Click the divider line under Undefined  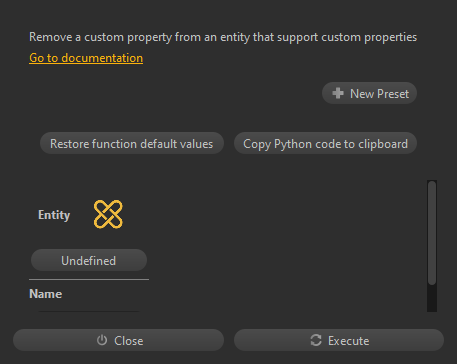[89, 279]
